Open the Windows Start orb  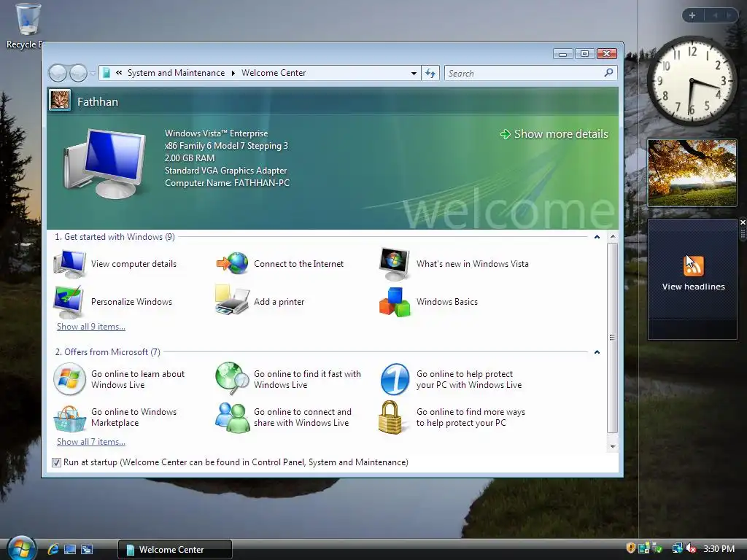coord(21,548)
